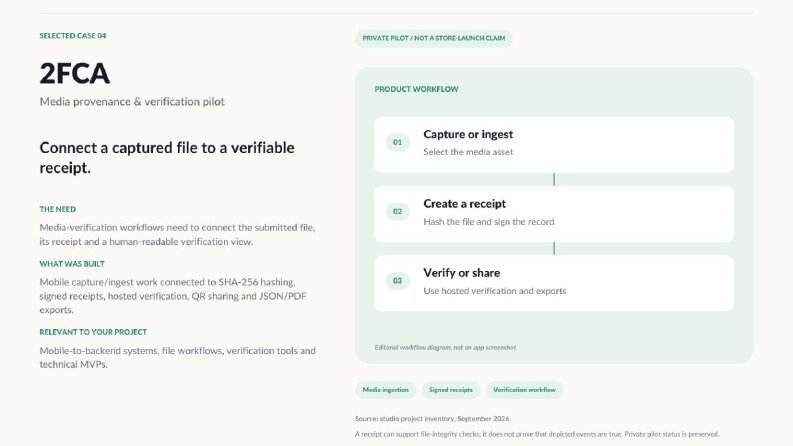Screen dimensions: 793x446
Task: Click the 03 step number badge
Action: [398, 281]
